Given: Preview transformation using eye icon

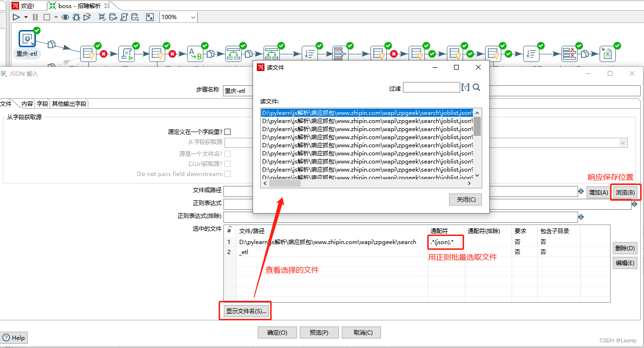Looking at the screenshot, I should tap(65, 17).
